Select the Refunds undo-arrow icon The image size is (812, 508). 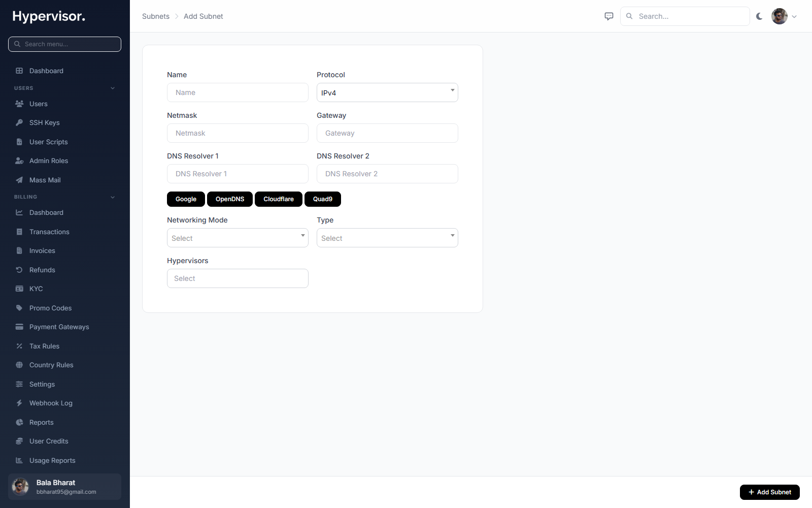19,270
